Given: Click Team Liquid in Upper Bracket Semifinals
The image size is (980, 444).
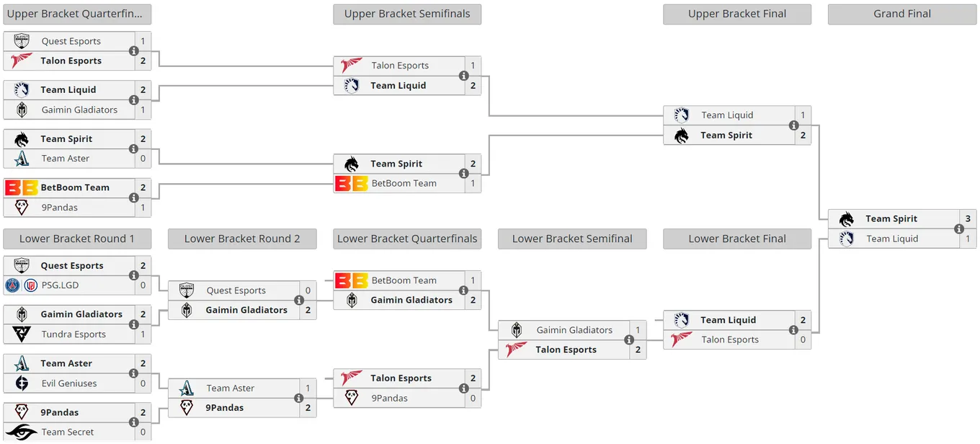Looking at the screenshot, I should 398,86.
